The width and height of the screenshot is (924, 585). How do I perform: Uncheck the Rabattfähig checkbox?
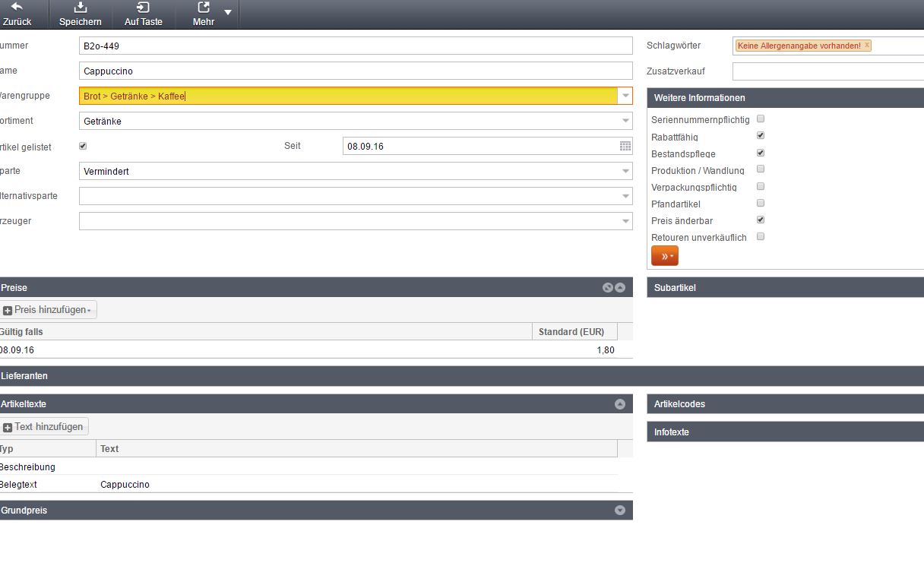pyautogui.click(x=761, y=136)
